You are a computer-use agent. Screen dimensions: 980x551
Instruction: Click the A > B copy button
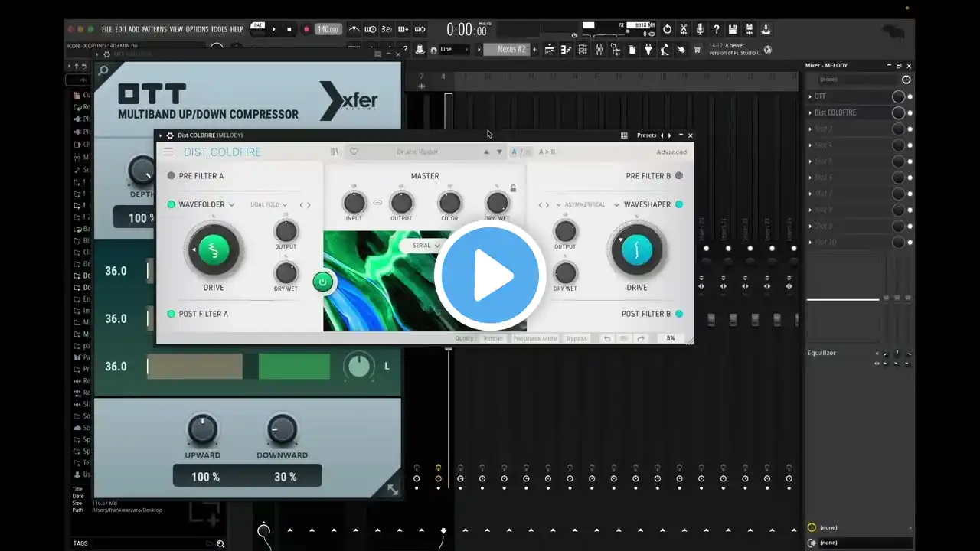547,152
